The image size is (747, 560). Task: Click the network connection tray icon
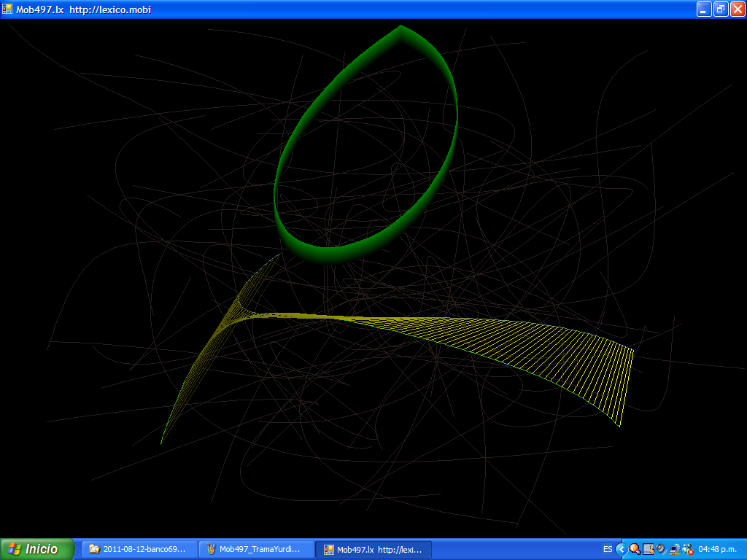674,549
